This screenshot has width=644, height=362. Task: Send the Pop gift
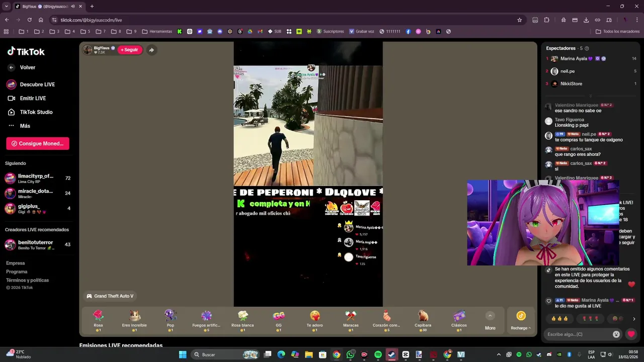[x=171, y=321]
